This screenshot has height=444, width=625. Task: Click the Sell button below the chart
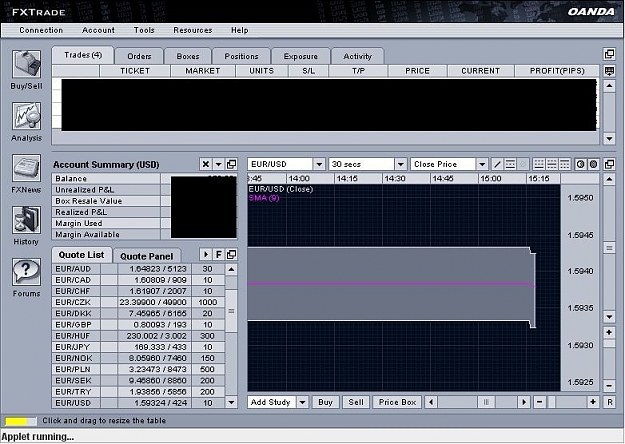pyautogui.click(x=356, y=402)
